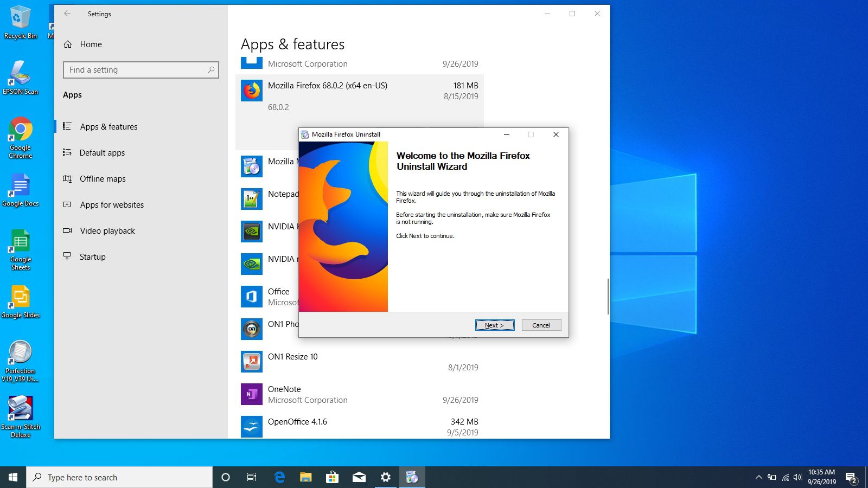
Task: Click the Settings gear on taskbar
Action: 386,477
